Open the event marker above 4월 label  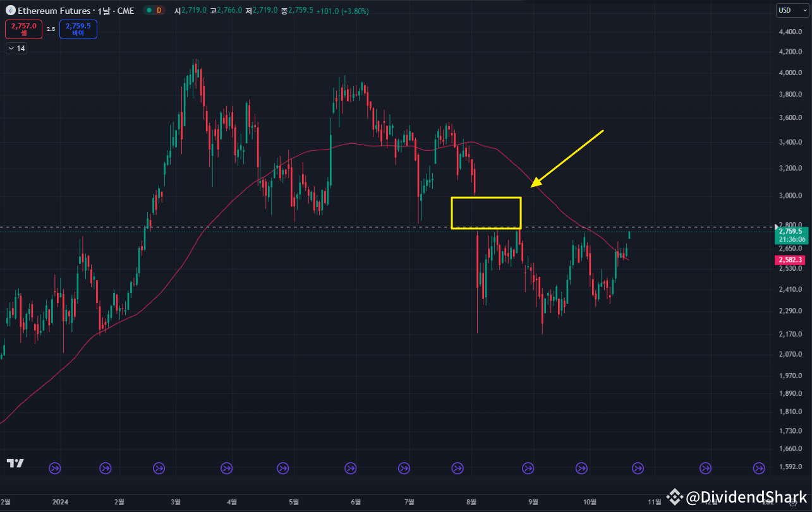227,468
